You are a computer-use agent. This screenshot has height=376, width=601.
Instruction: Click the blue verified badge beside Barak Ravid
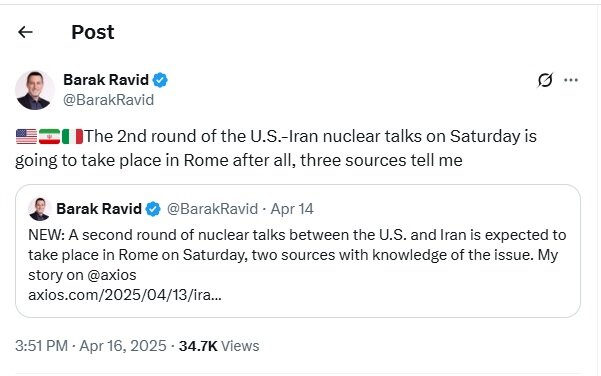click(x=160, y=80)
